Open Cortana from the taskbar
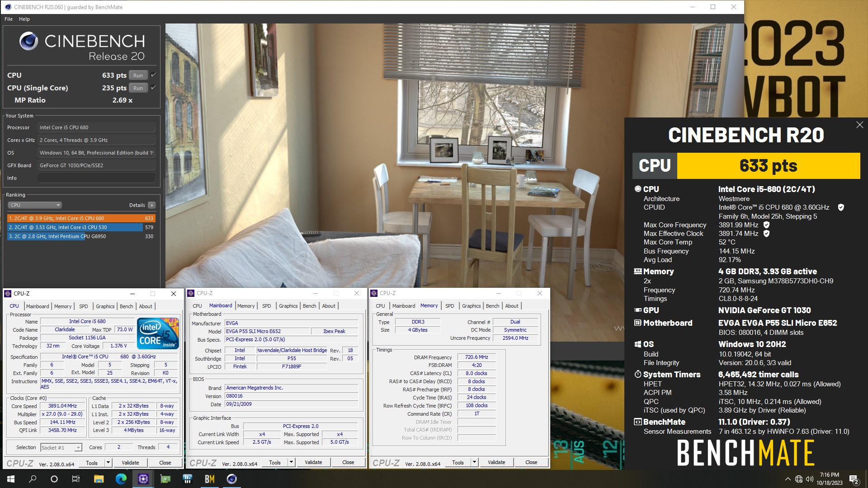Image resolution: width=868 pixels, height=488 pixels. [x=54, y=479]
